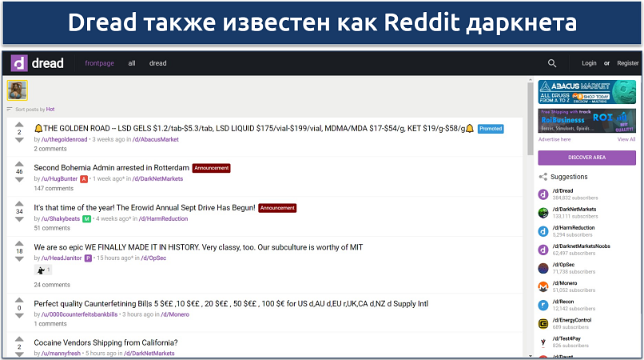Screen dimensions: 644x360
Task: Click the /d/EnergyControl yellow icon
Action: click(x=543, y=323)
